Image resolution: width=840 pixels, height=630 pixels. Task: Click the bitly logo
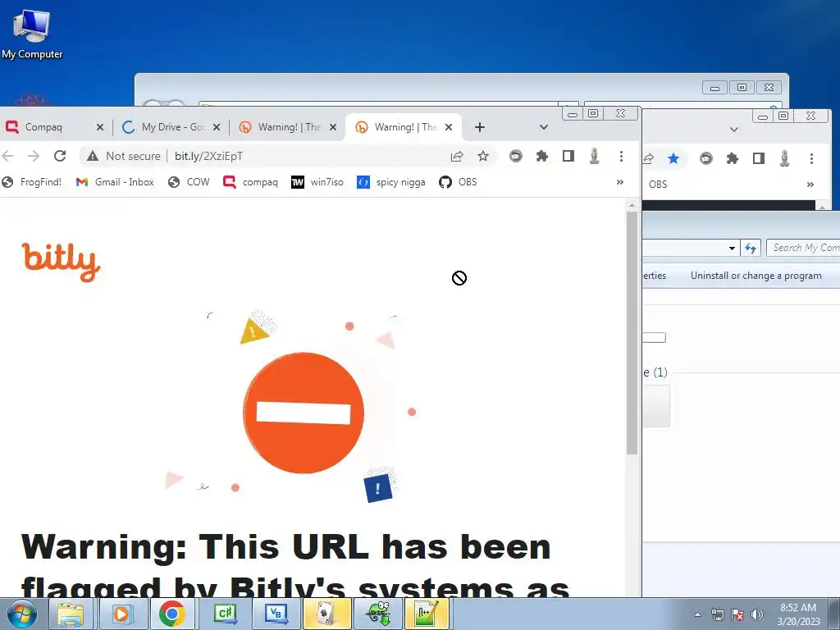pyautogui.click(x=61, y=262)
